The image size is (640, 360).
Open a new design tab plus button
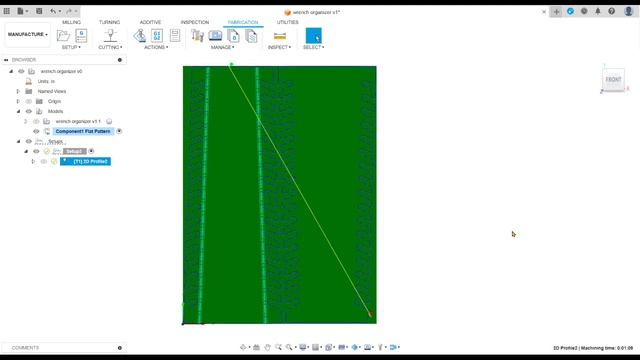coord(556,11)
